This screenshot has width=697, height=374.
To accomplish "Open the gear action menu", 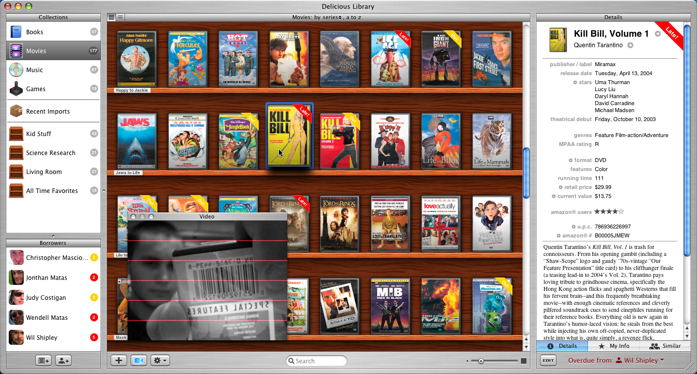I will tap(159, 360).
